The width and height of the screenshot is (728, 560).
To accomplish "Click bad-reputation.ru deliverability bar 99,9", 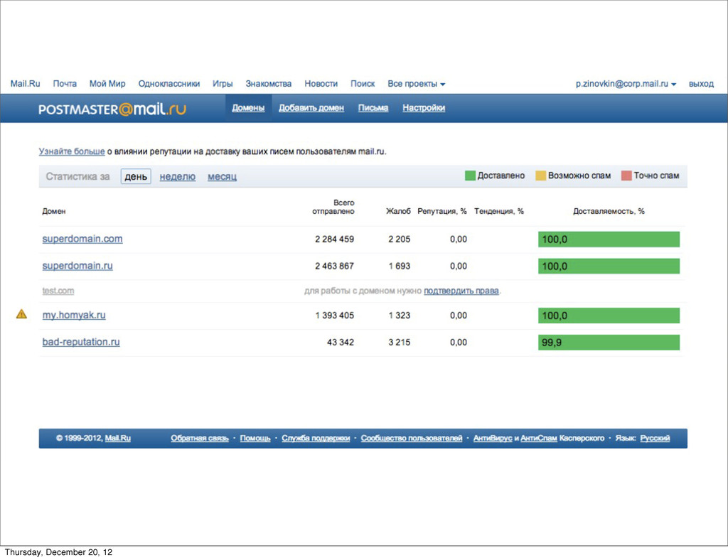I will tap(609, 343).
